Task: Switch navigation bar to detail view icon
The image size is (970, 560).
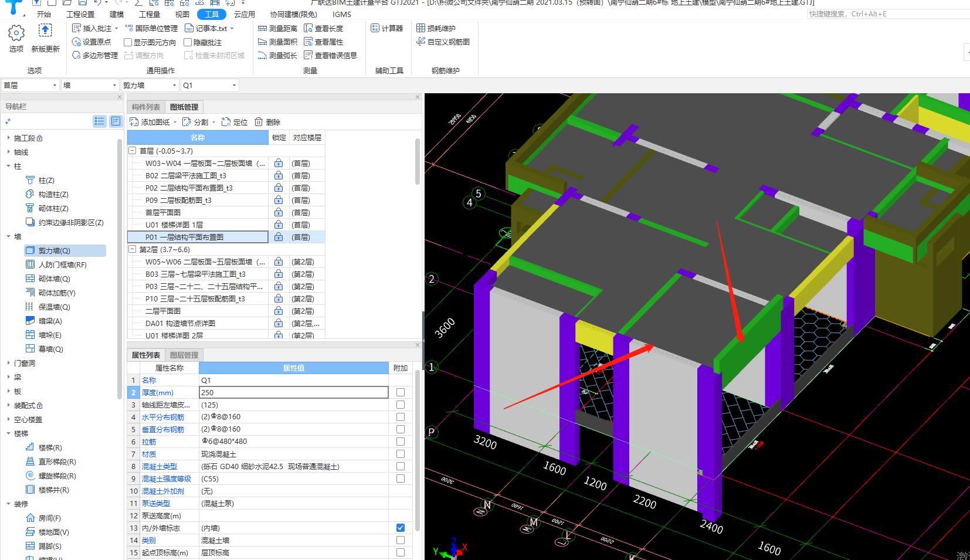Action: (116, 121)
